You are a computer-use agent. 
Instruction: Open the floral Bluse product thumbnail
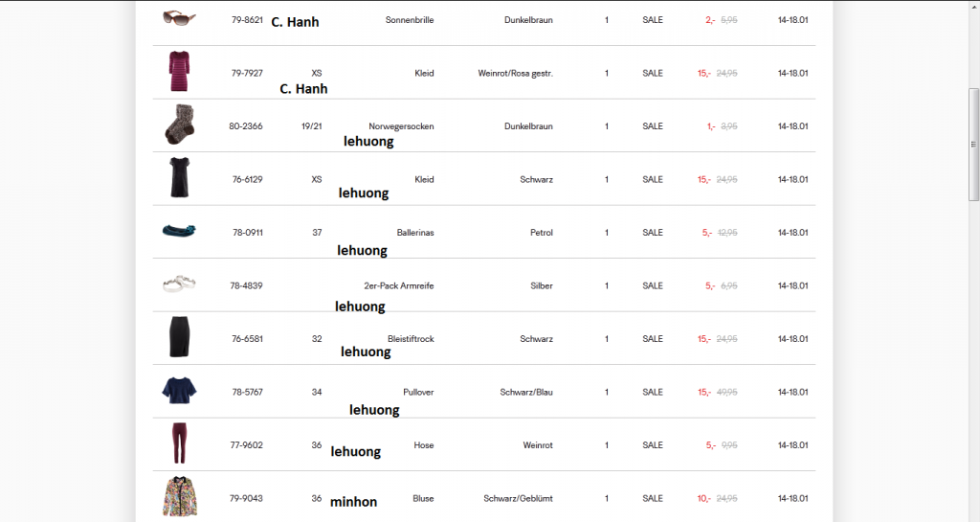(179, 497)
